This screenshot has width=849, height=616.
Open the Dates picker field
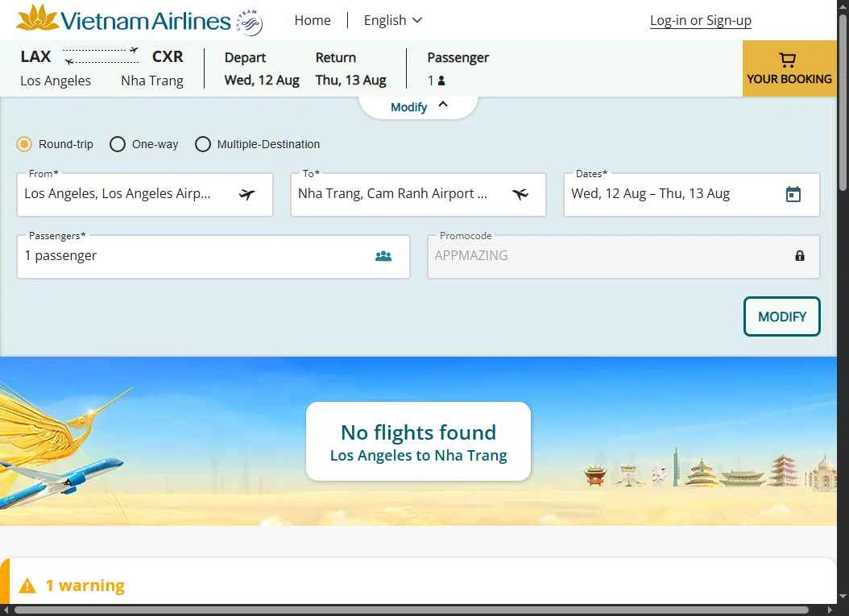click(x=691, y=194)
